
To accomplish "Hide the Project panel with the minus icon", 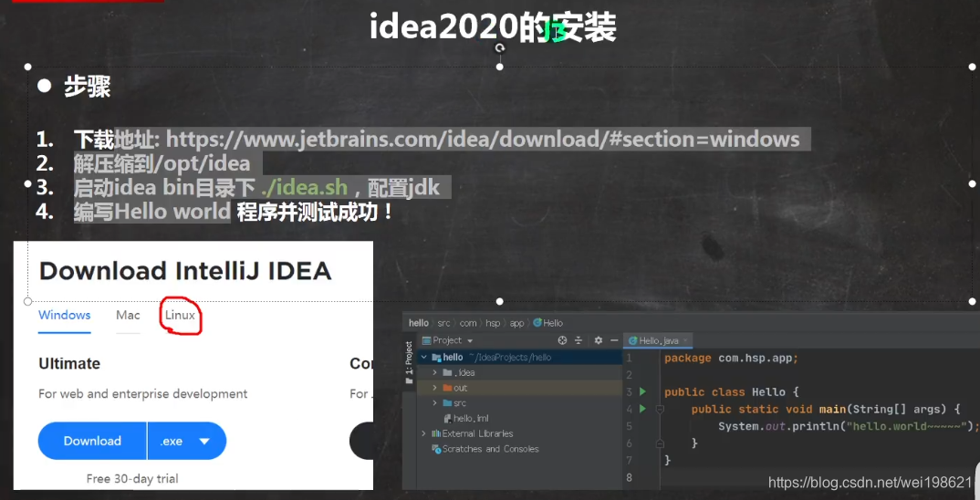I will 614,340.
